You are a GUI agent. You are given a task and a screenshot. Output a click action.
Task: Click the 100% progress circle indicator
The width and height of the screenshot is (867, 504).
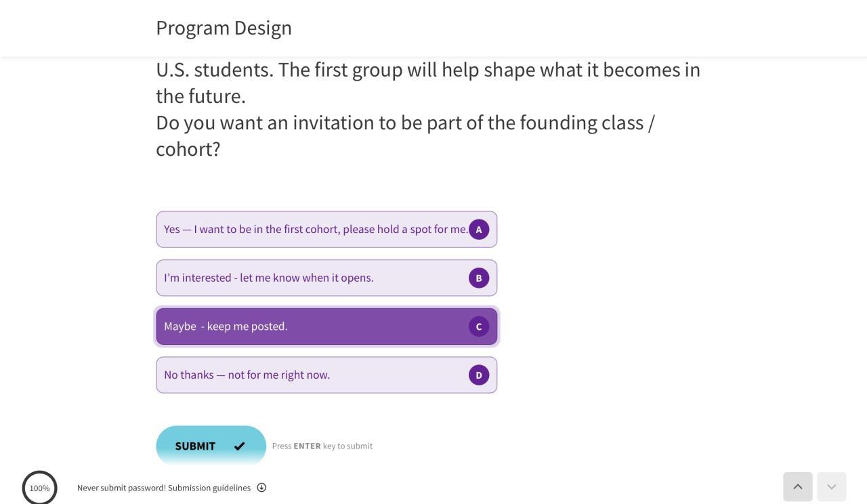(39, 488)
